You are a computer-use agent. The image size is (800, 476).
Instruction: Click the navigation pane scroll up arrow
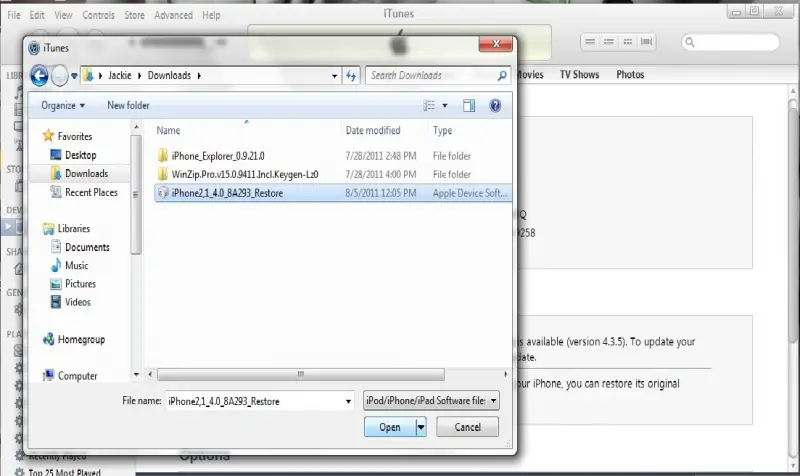[x=136, y=127]
